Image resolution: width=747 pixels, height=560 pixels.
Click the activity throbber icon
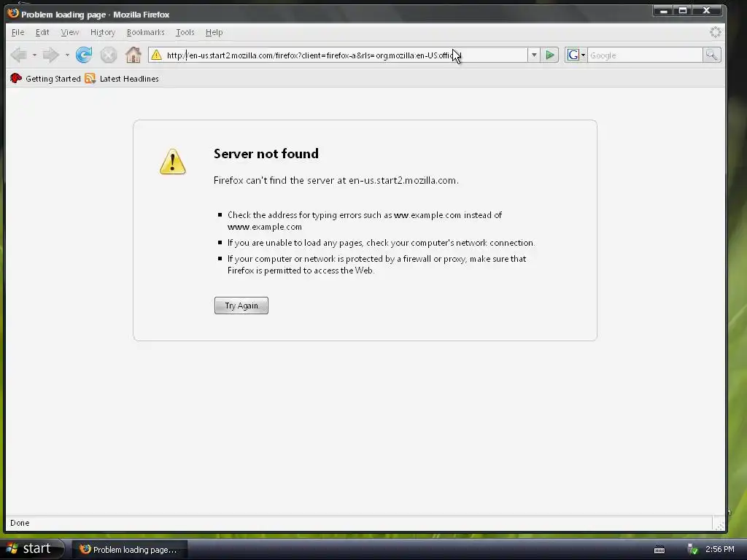click(715, 32)
